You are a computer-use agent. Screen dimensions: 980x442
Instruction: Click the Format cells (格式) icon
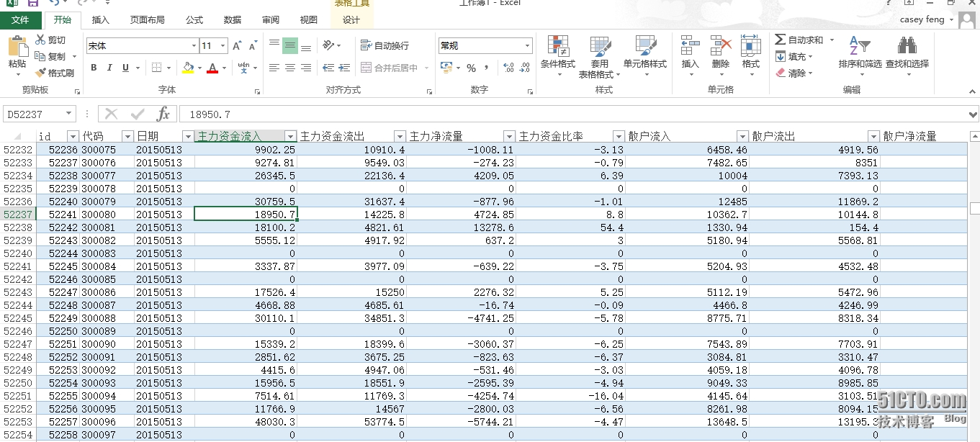pyautogui.click(x=750, y=46)
